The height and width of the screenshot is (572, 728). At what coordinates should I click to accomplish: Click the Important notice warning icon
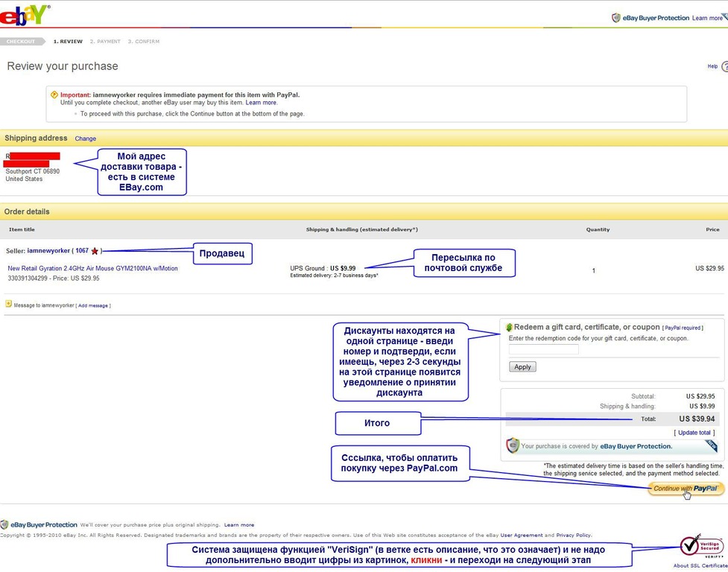tap(54, 95)
